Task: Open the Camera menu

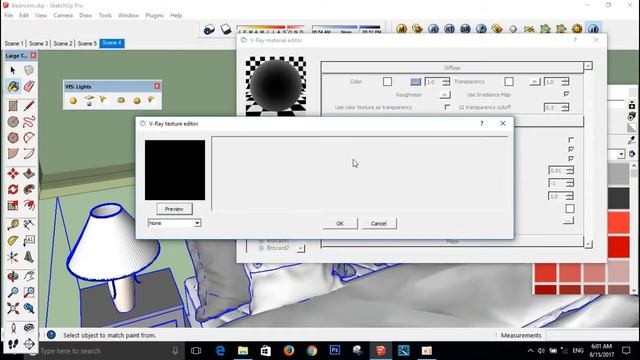Action: click(63, 16)
